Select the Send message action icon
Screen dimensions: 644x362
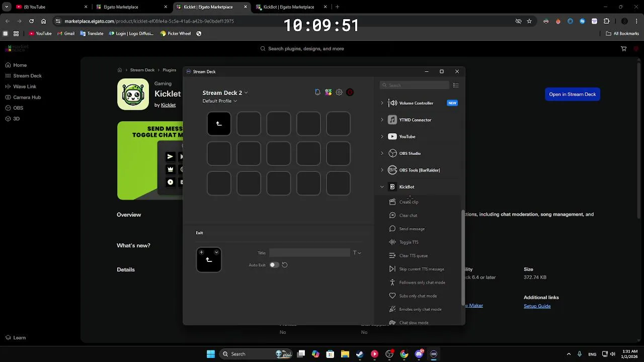(392, 229)
